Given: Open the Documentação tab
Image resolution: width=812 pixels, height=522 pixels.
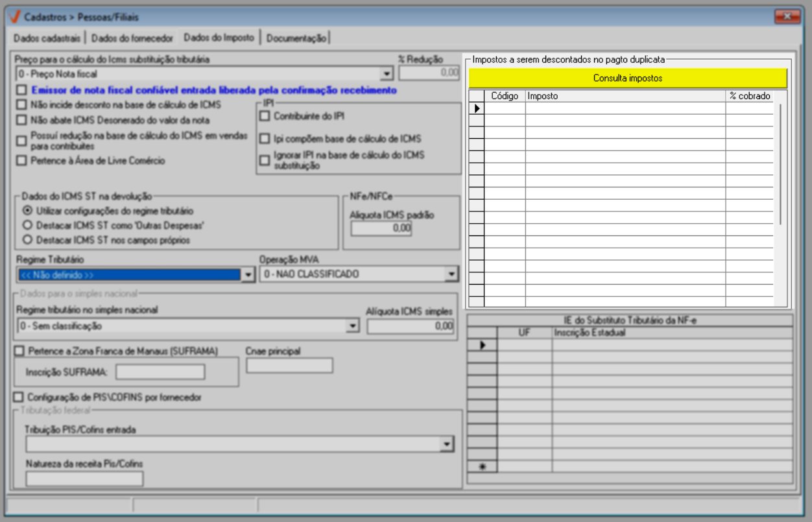Looking at the screenshot, I should click(x=296, y=38).
